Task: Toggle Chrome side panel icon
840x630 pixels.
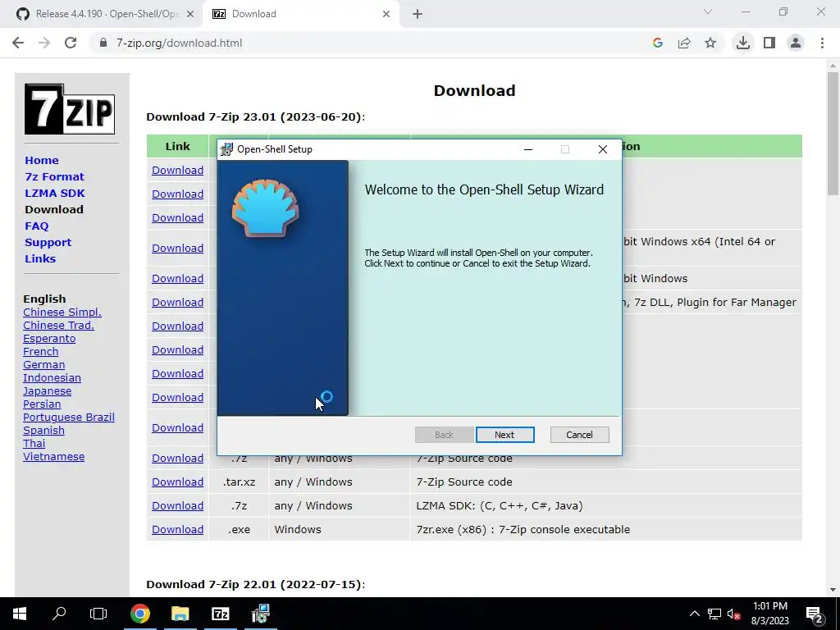Action: coord(769,43)
